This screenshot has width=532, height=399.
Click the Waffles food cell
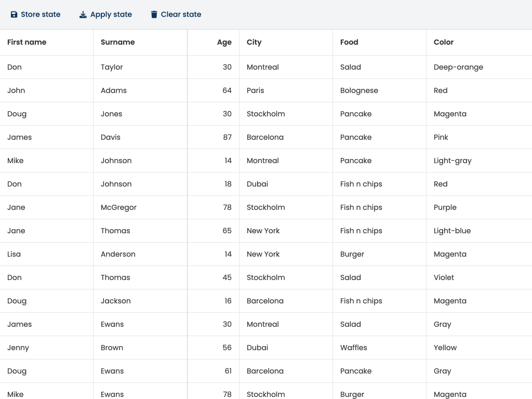click(353, 348)
